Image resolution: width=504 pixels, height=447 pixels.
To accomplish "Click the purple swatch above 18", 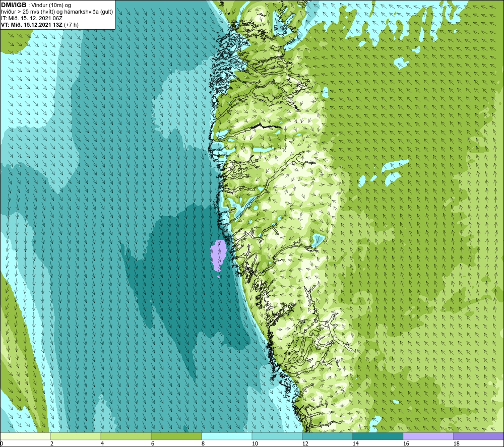I will (x=479, y=436).
